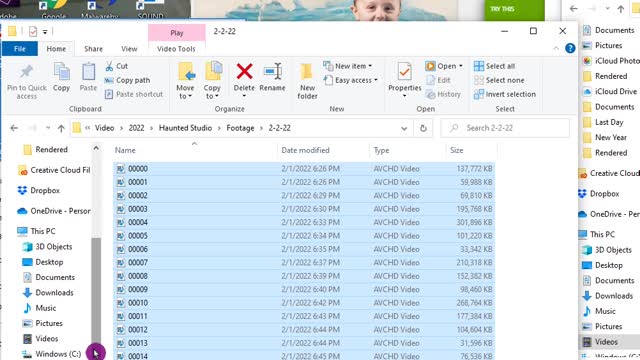Navigate to Video in the breadcrumb
The height and width of the screenshot is (360, 640).
(x=104, y=128)
